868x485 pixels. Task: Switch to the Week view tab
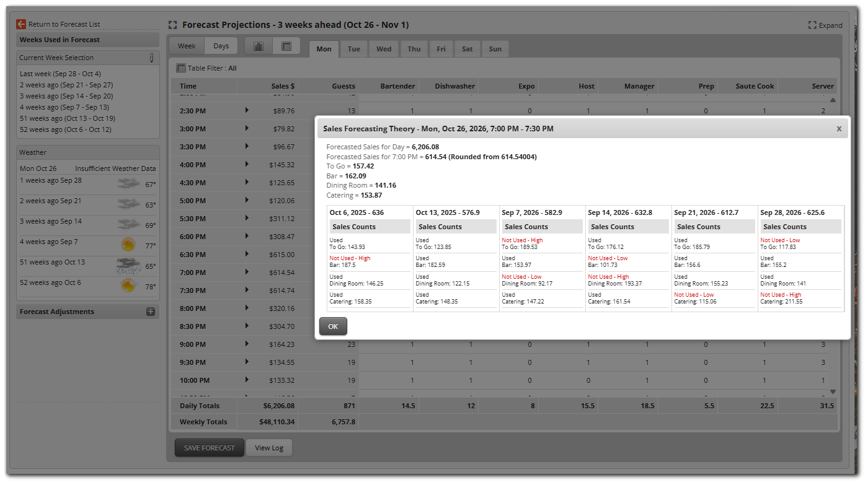[x=187, y=46]
